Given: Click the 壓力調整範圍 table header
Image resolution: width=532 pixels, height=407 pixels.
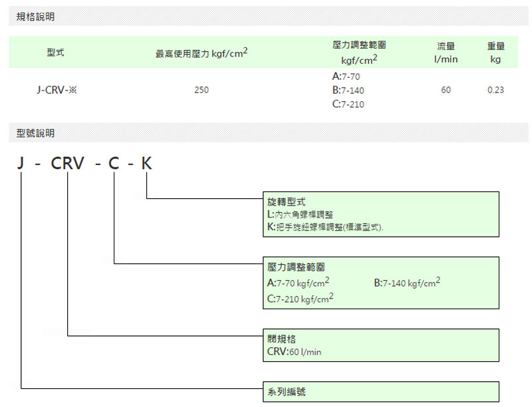Looking at the screenshot, I should click(359, 53).
